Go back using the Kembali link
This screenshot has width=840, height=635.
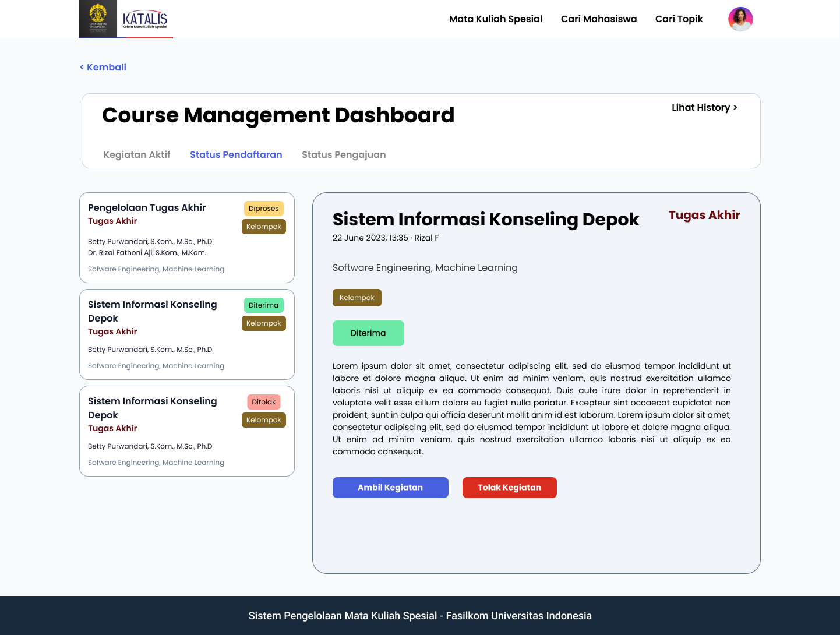(103, 68)
